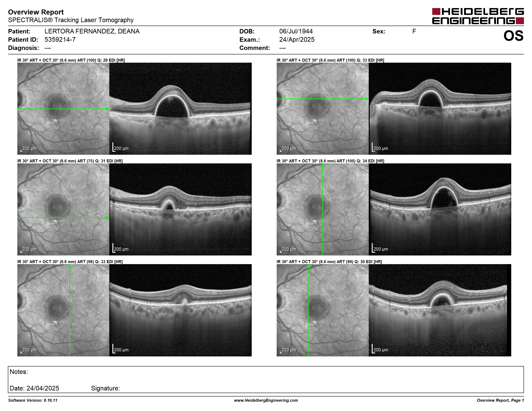Select the OS eye label
The image size is (532, 411).
[513, 36]
